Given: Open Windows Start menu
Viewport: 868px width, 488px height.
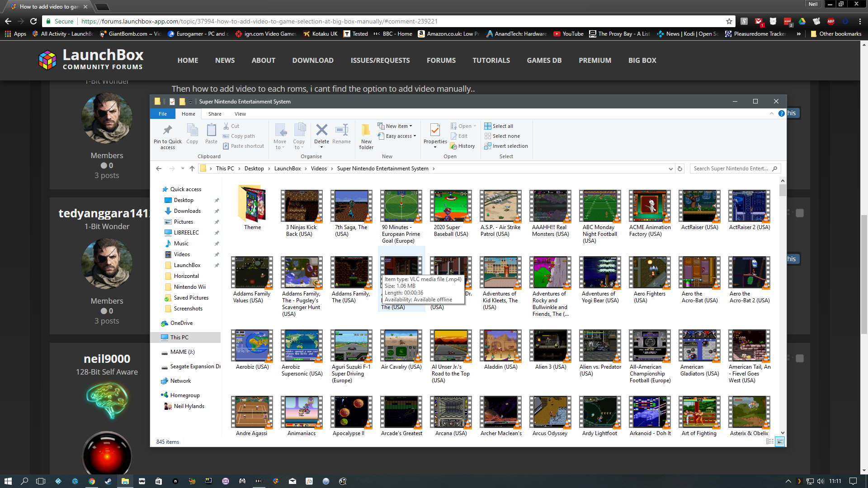Looking at the screenshot, I should (x=8, y=481).
